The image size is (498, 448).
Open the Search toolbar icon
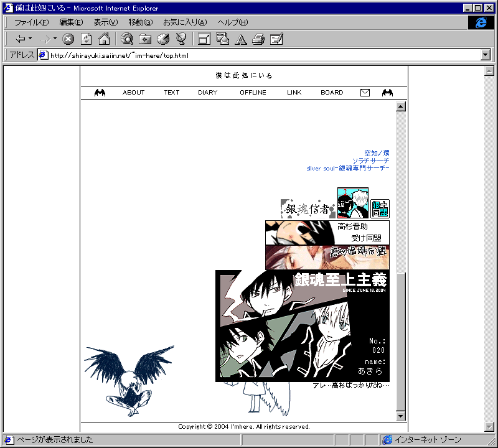click(x=127, y=39)
